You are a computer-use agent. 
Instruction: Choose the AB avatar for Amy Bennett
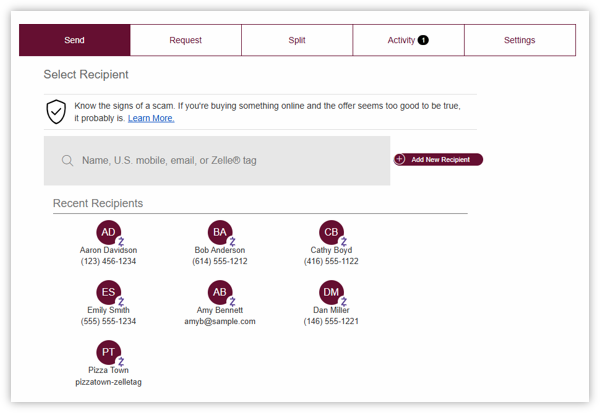pyautogui.click(x=220, y=292)
